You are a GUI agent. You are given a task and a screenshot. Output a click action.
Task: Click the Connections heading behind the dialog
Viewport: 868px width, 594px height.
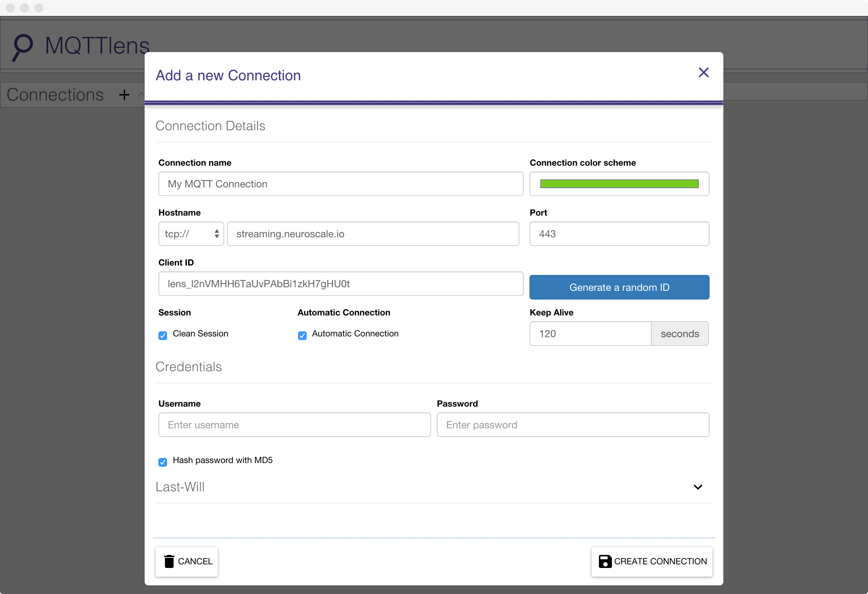tap(55, 95)
